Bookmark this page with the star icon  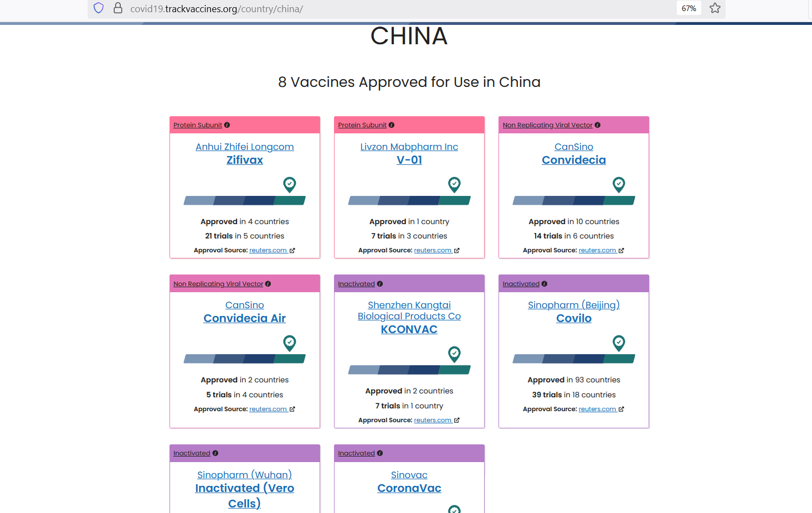click(715, 8)
